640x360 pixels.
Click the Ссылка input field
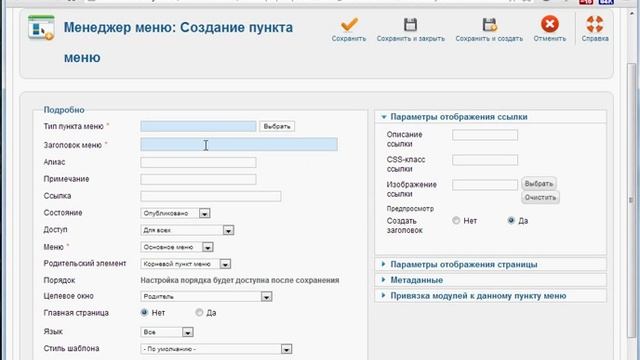click(211, 196)
